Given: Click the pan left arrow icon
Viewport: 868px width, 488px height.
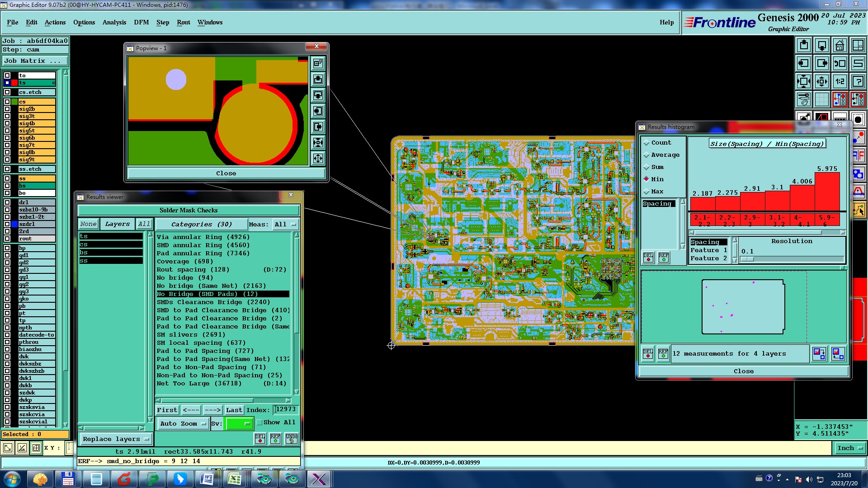Looking at the screenshot, I should click(804, 63).
